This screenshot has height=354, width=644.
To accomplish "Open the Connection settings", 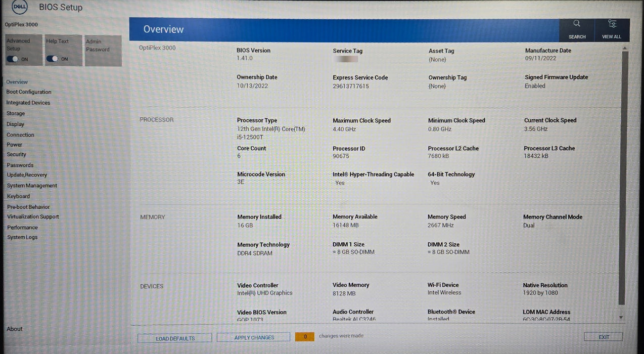I will (21, 135).
